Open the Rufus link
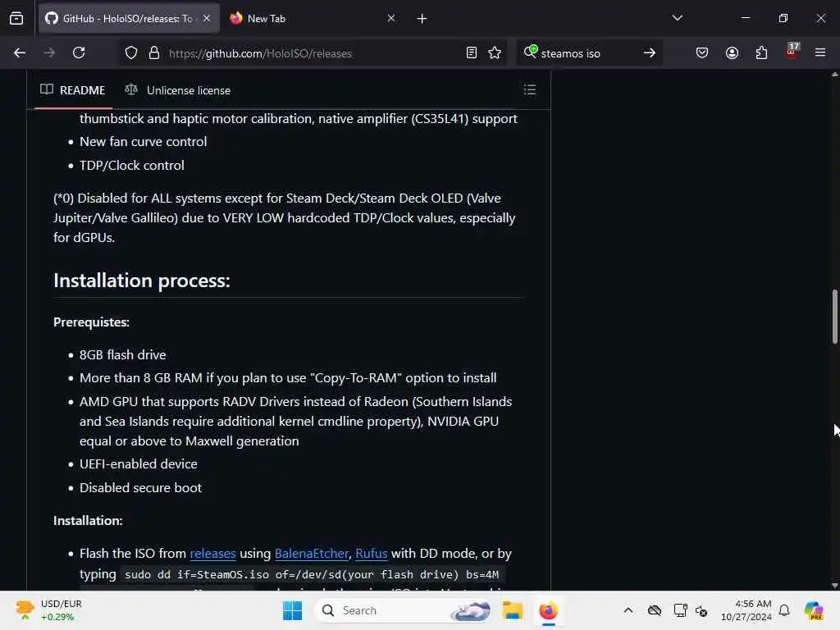 [372, 554]
